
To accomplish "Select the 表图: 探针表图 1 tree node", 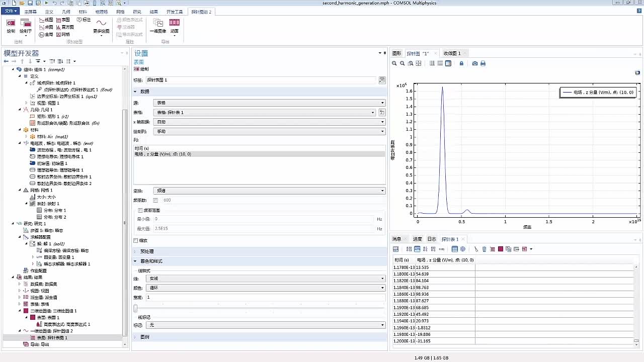I will pos(52,338).
